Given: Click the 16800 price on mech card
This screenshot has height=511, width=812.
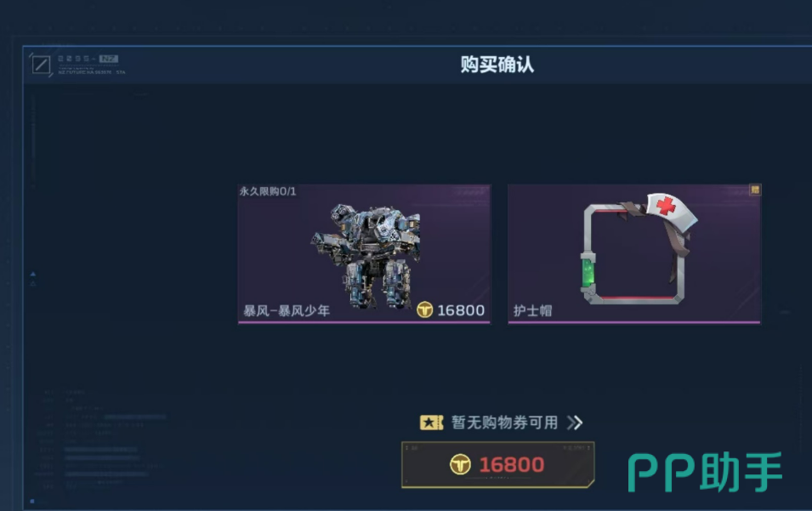Looking at the screenshot, I should click(x=461, y=310).
